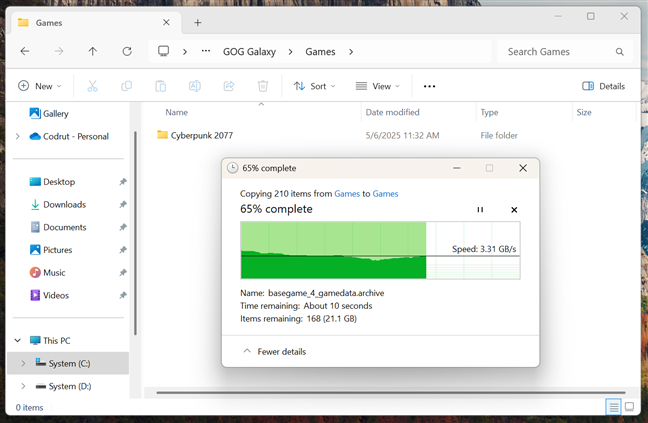Image resolution: width=648 pixels, height=423 pixels.
Task: Click the horizontal scrollbar in file list
Action: pos(391,392)
